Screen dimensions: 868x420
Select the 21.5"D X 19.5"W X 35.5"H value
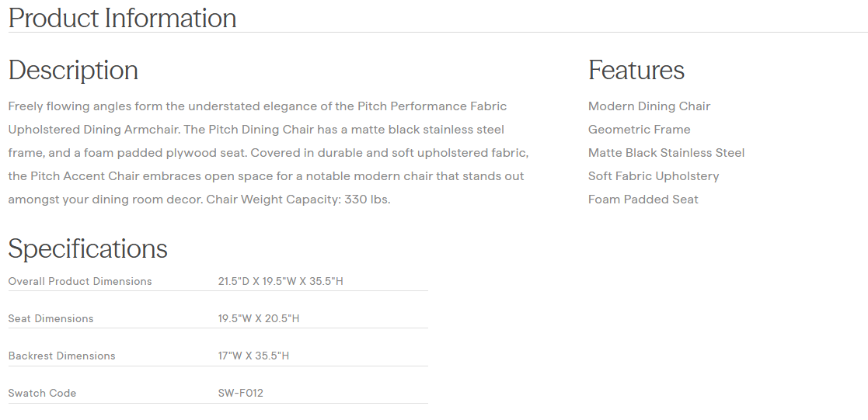click(280, 281)
